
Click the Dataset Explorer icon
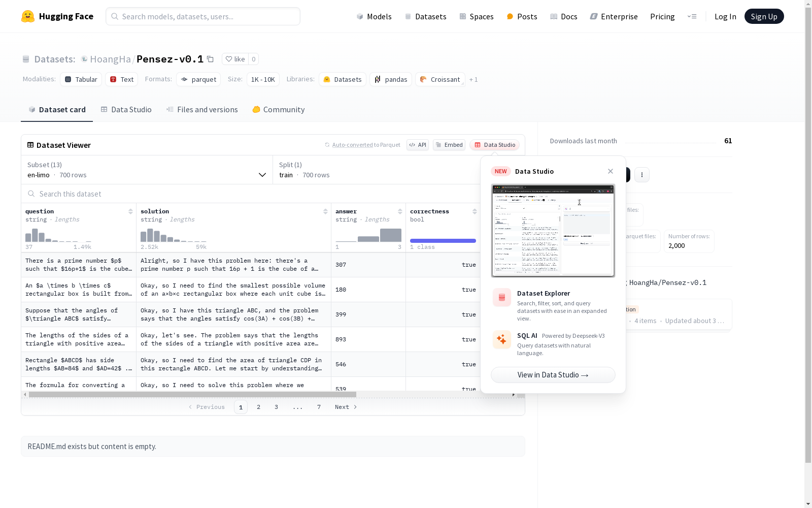pyautogui.click(x=502, y=298)
